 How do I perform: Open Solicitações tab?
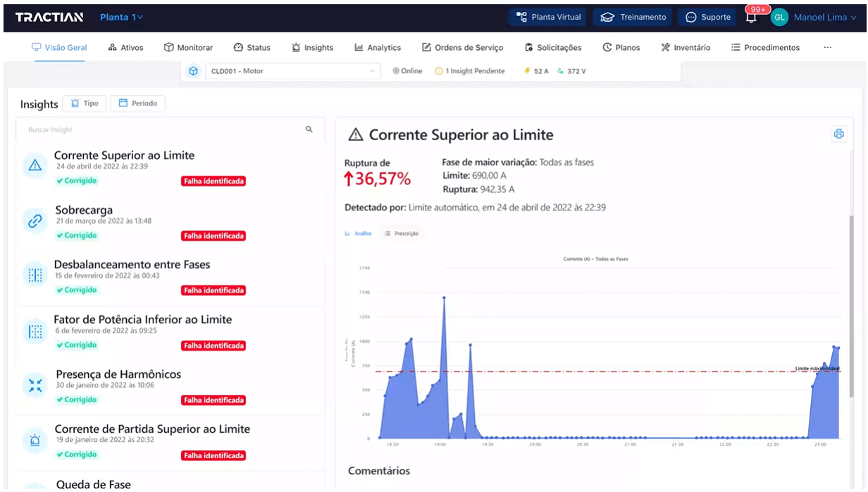(x=553, y=47)
